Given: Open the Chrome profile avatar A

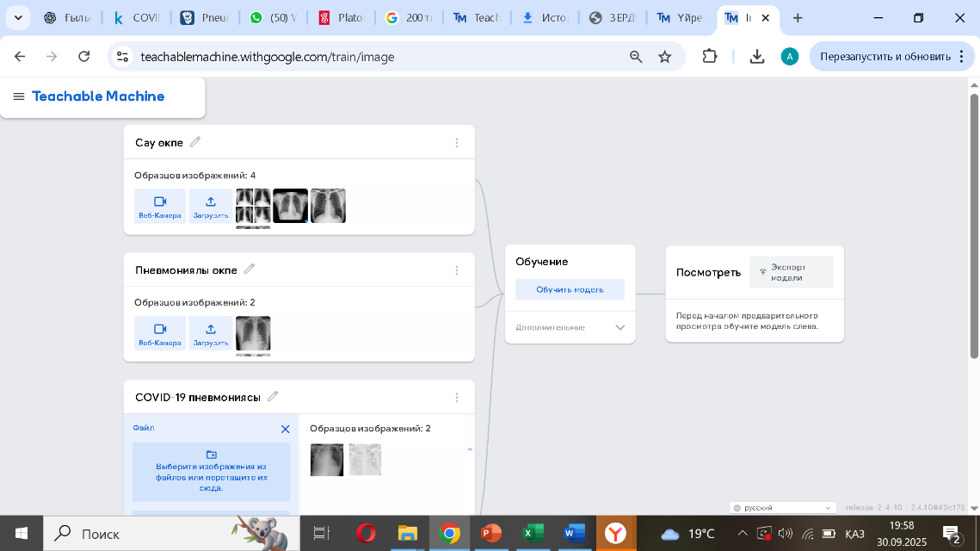Looking at the screenshot, I should (789, 57).
